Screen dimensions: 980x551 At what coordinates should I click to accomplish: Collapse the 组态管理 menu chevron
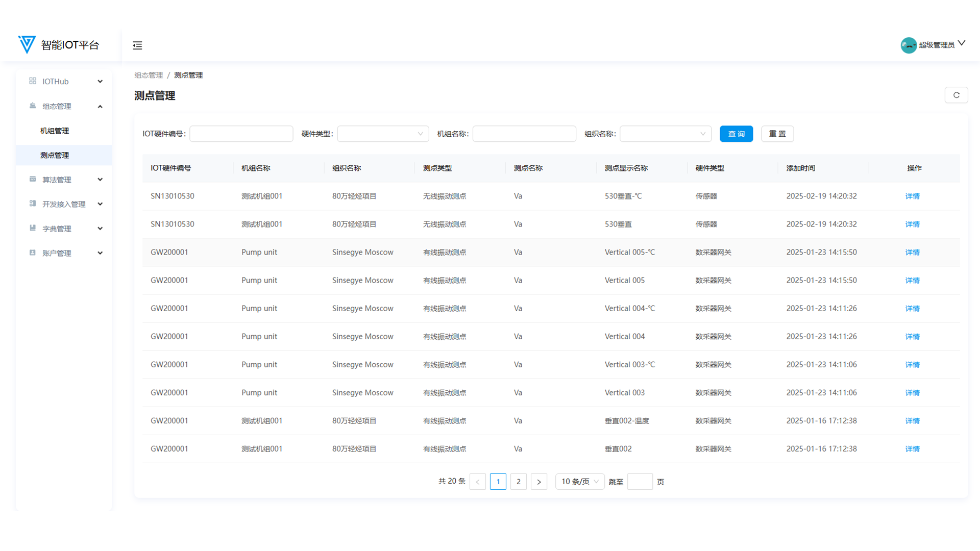(x=100, y=106)
